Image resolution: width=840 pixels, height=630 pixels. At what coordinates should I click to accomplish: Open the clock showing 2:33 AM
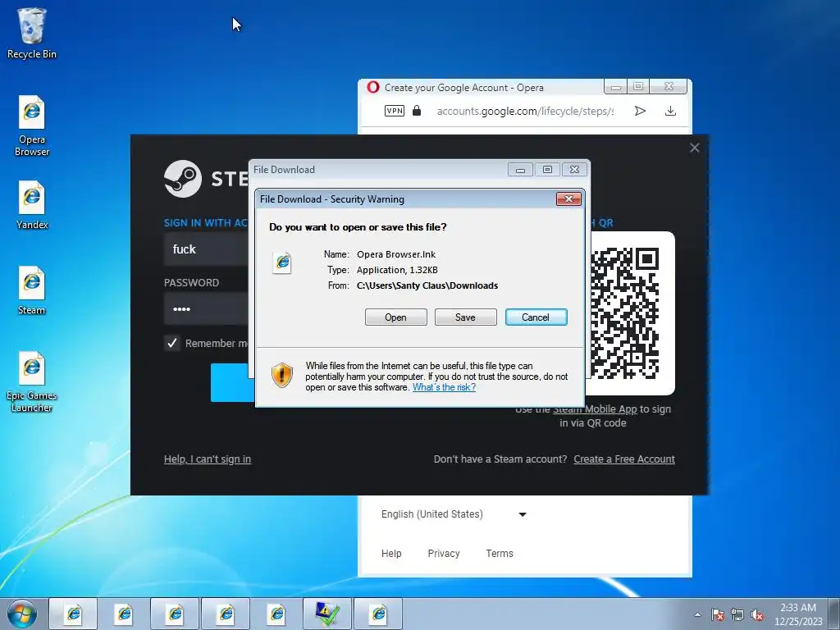797,614
